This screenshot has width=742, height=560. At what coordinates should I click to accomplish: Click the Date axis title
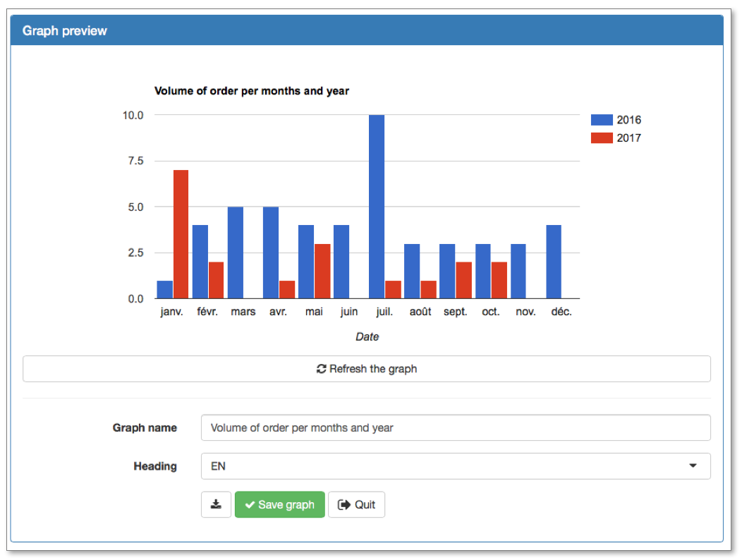[x=367, y=336]
